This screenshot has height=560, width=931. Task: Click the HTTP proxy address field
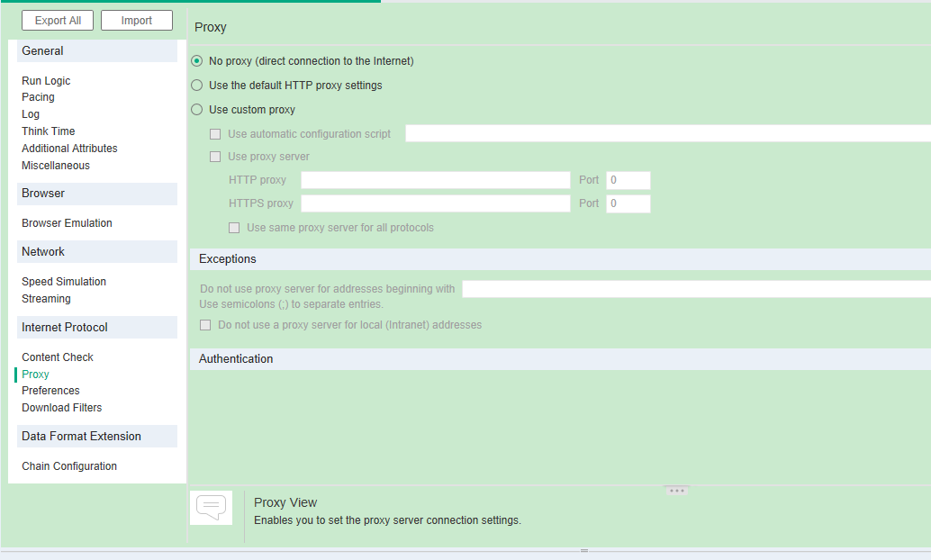[435, 180]
